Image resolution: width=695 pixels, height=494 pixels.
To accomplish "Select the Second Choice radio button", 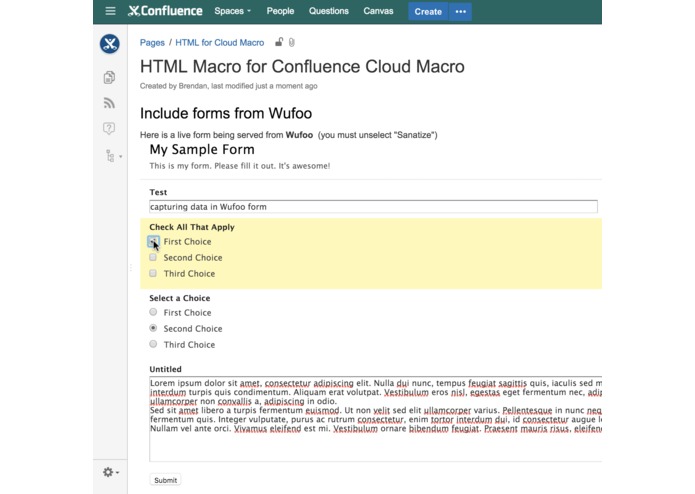I will tap(153, 328).
